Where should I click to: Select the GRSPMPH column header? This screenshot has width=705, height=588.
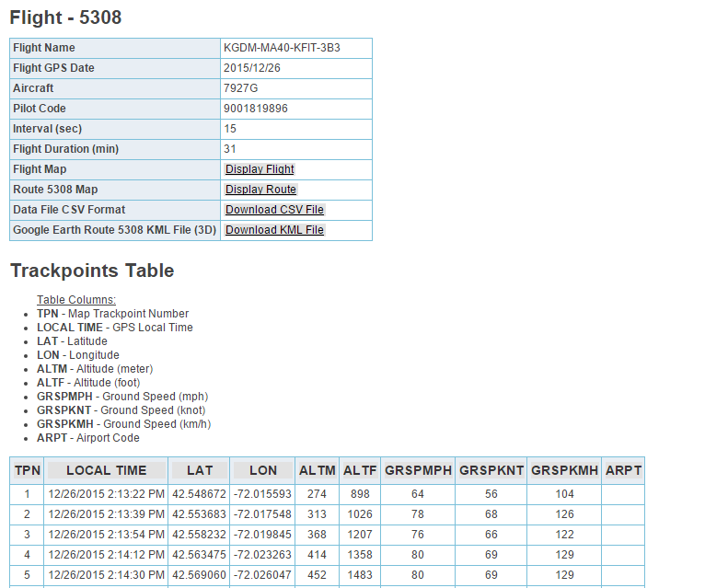pos(418,470)
